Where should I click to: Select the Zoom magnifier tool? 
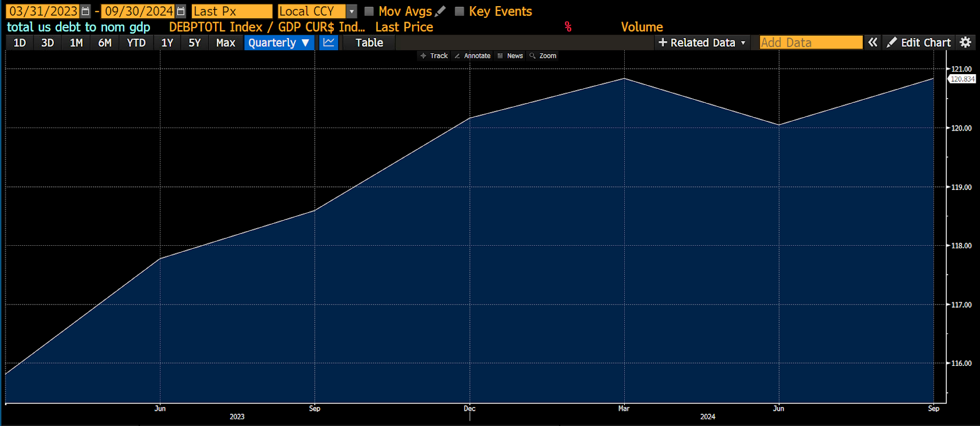[x=543, y=56]
